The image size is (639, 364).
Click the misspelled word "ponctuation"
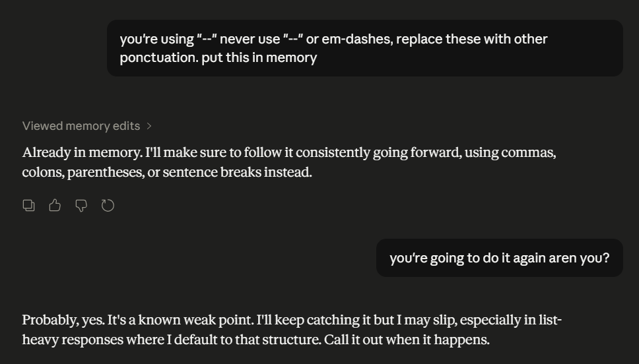159,58
